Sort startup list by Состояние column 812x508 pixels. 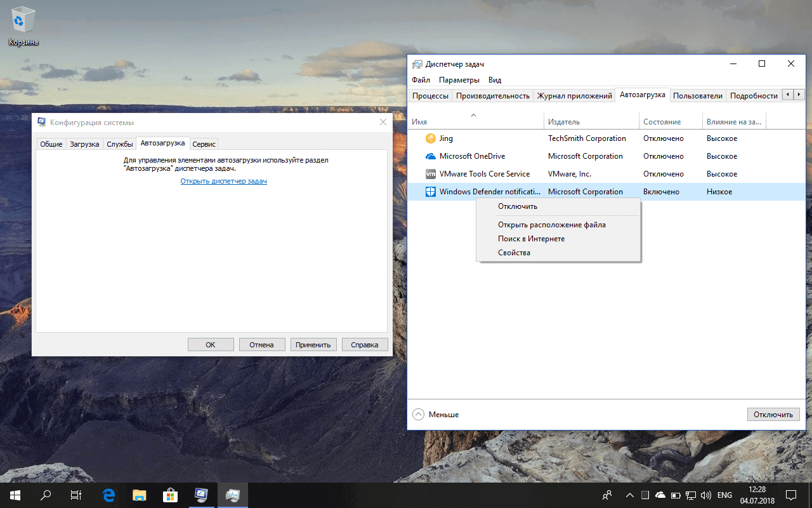coord(671,121)
